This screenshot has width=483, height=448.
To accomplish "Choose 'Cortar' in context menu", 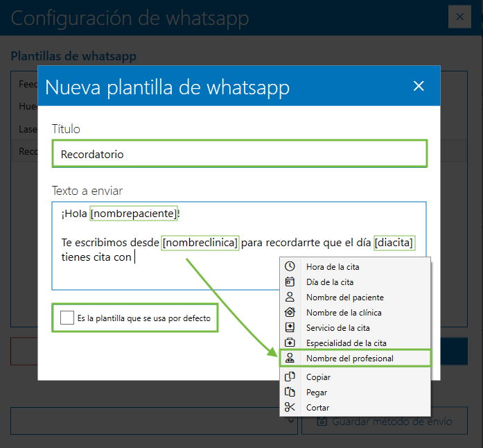I will [355, 407].
